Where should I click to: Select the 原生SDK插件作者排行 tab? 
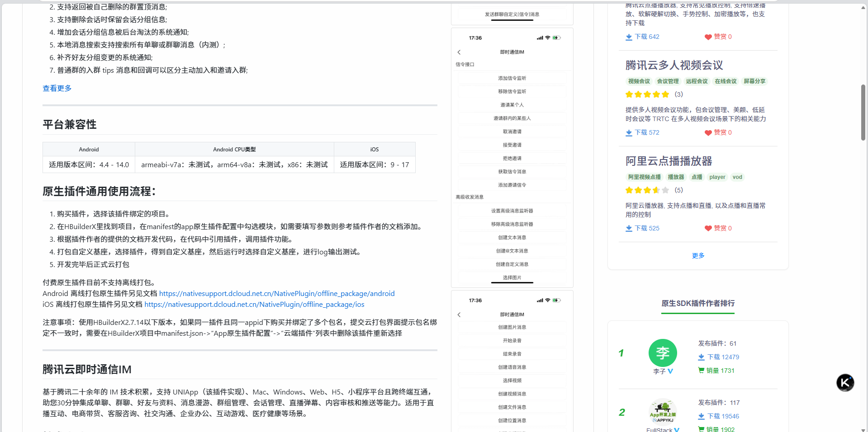click(x=698, y=303)
